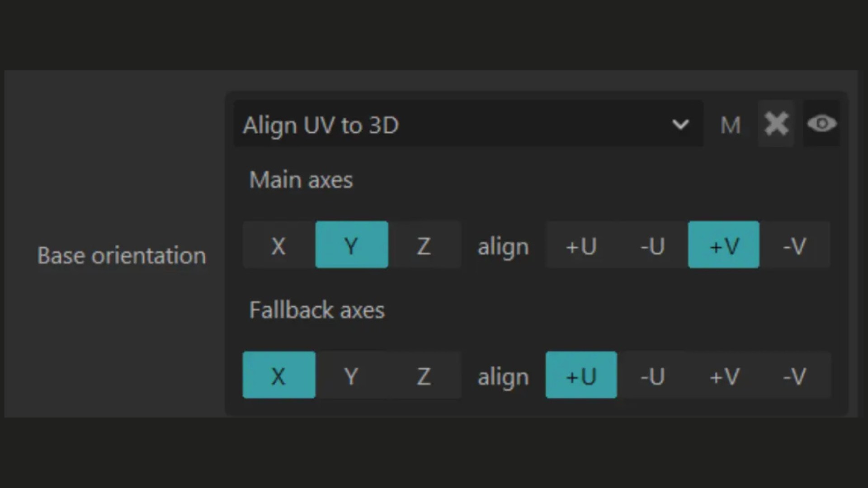Viewport: 868px width, 488px height.
Task: Select Y under Main axes
Action: 351,245
